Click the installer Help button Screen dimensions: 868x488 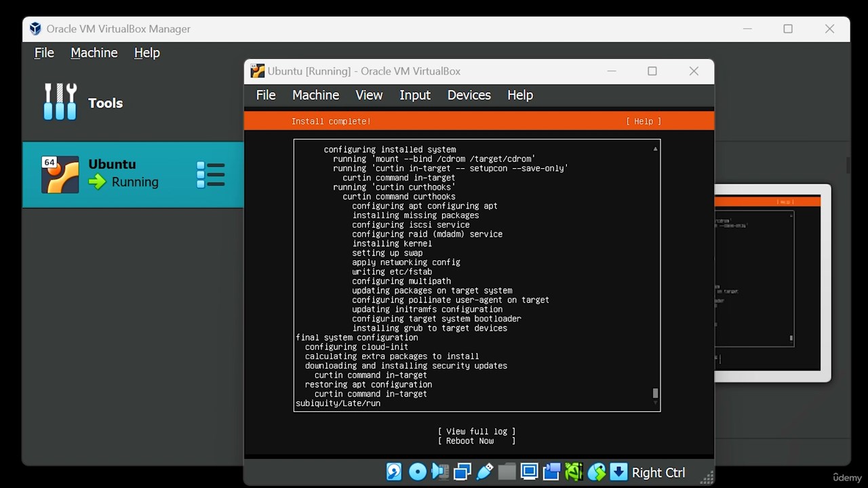tap(644, 121)
